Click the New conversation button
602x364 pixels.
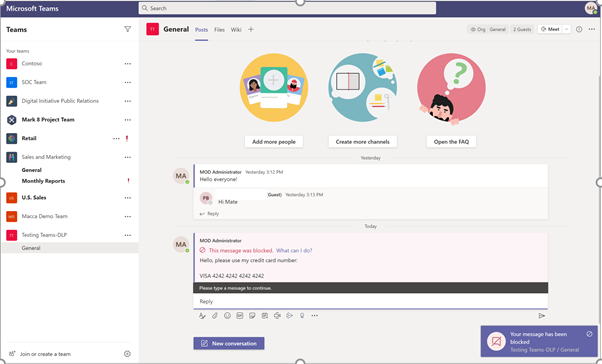pyautogui.click(x=229, y=343)
